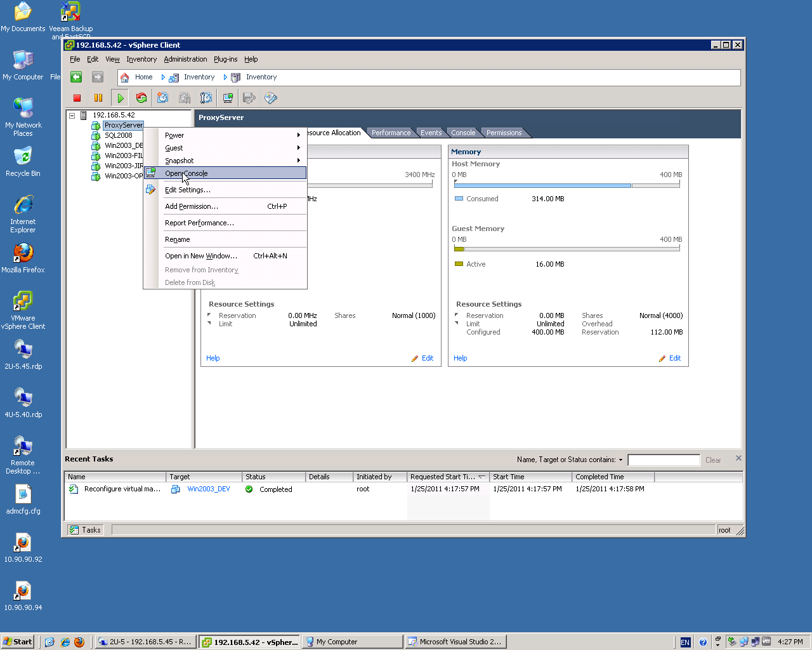The image size is (812, 650).
Task: Click the Windows Start button
Action: pos(17,642)
